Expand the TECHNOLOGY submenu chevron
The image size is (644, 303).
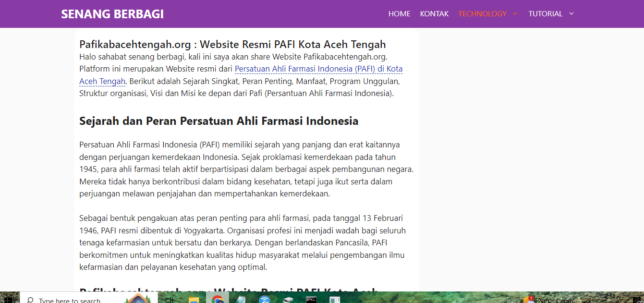(515, 14)
